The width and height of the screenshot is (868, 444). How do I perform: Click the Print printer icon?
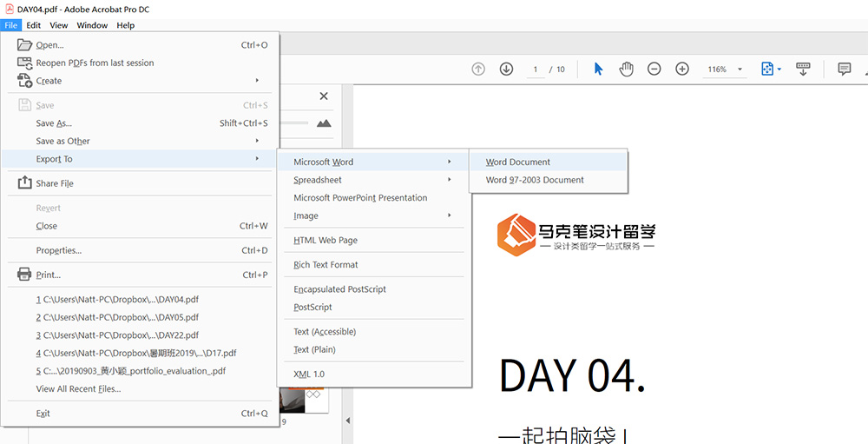[x=24, y=274]
